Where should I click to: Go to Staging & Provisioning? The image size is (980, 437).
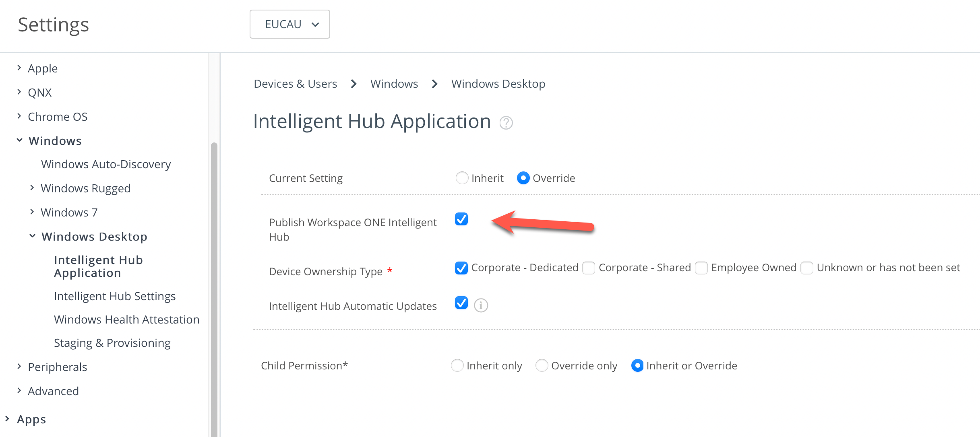point(112,343)
